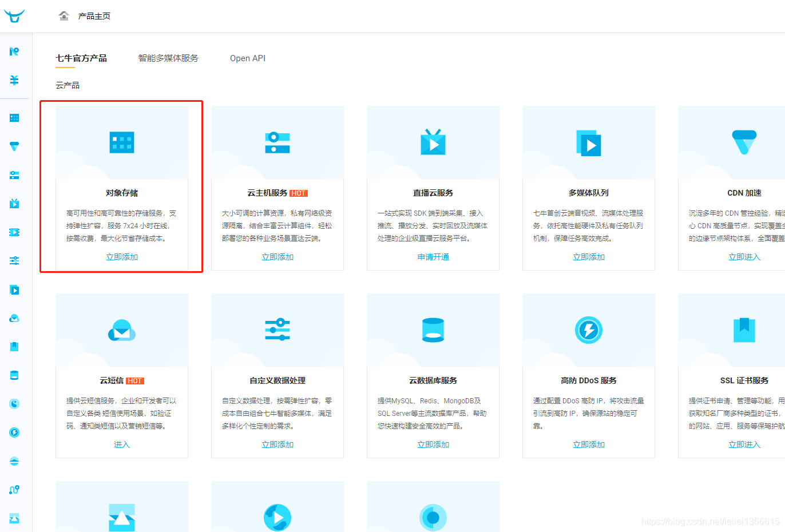Image resolution: width=785 pixels, height=532 pixels.
Task: Click the 产品主页 breadcrumb text
Action: click(x=94, y=16)
